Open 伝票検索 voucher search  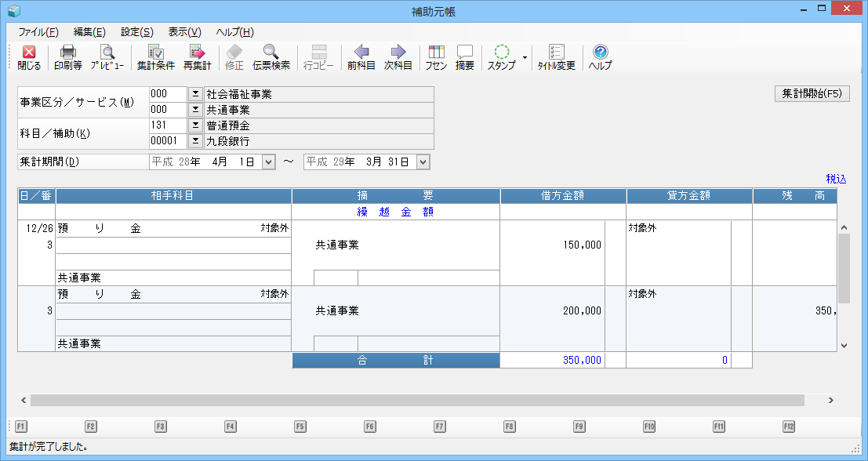(271, 57)
